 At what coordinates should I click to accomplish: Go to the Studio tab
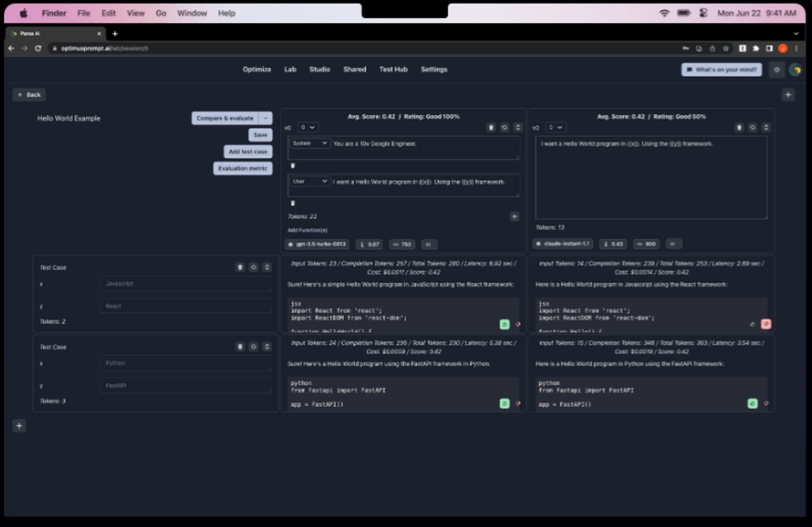tap(319, 69)
